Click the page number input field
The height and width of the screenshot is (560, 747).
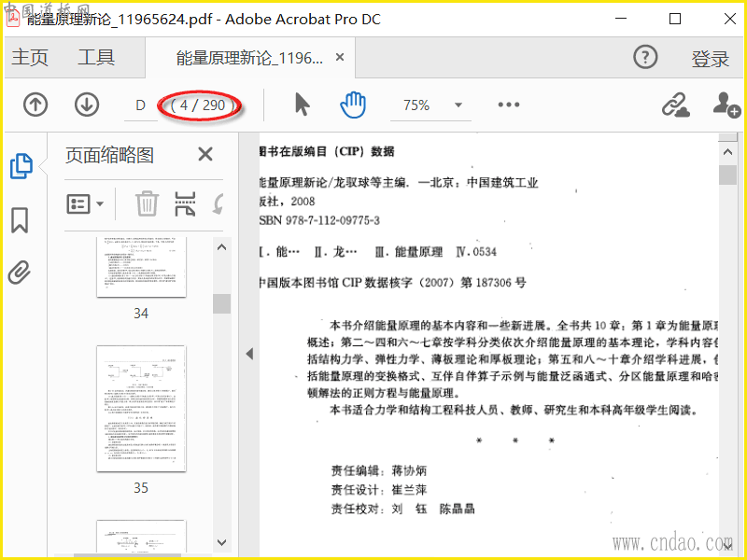(x=141, y=105)
